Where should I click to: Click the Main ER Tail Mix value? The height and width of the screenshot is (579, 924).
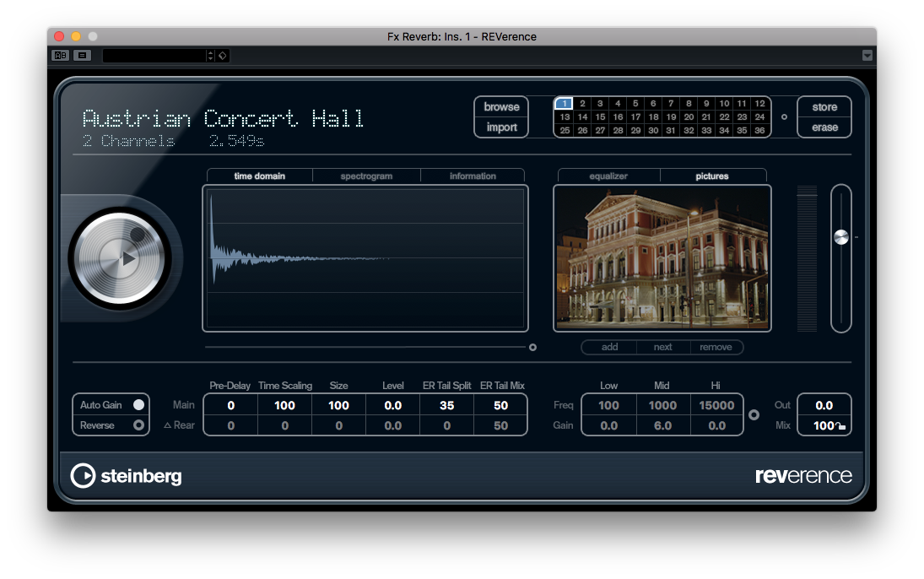coord(501,406)
